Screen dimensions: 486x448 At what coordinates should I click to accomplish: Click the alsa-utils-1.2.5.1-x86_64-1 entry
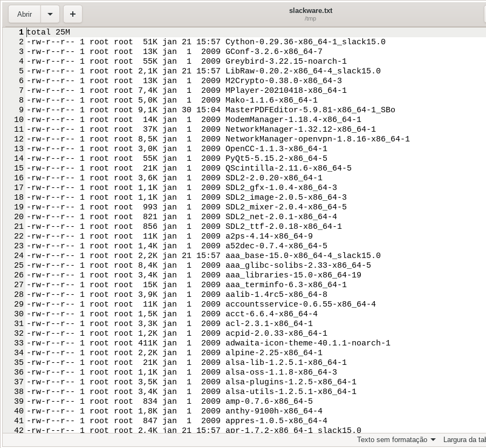(291, 391)
